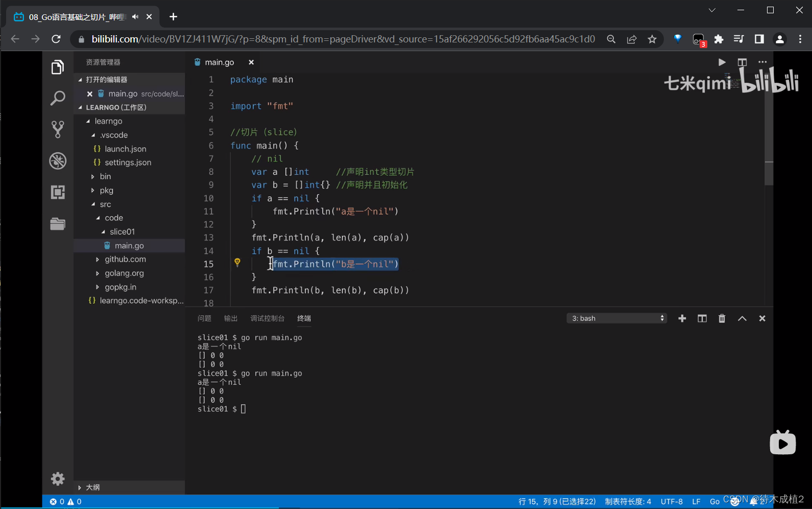
Task: Close the main.go editor tab
Action: (251, 62)
